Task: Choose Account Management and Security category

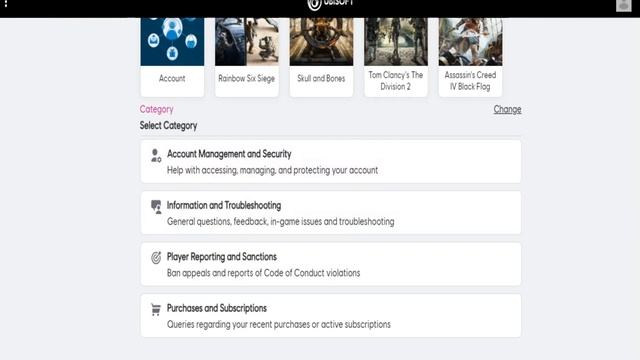Action: [x=331, y=162]
